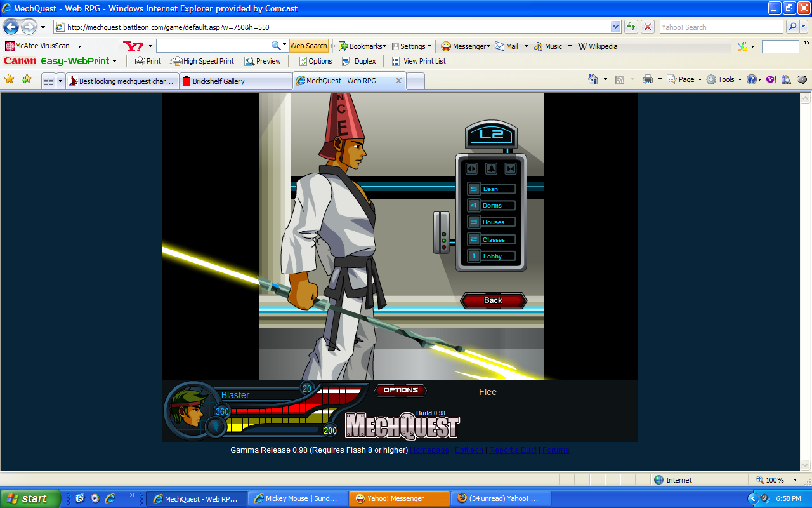Open the Favorites Center star icon
The image size is (812, 508).
pyautogui.click(x=9, y=79)
